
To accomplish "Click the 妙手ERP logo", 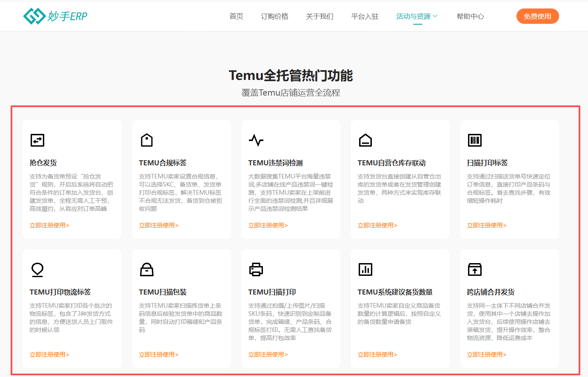I will tap(55, 16).
